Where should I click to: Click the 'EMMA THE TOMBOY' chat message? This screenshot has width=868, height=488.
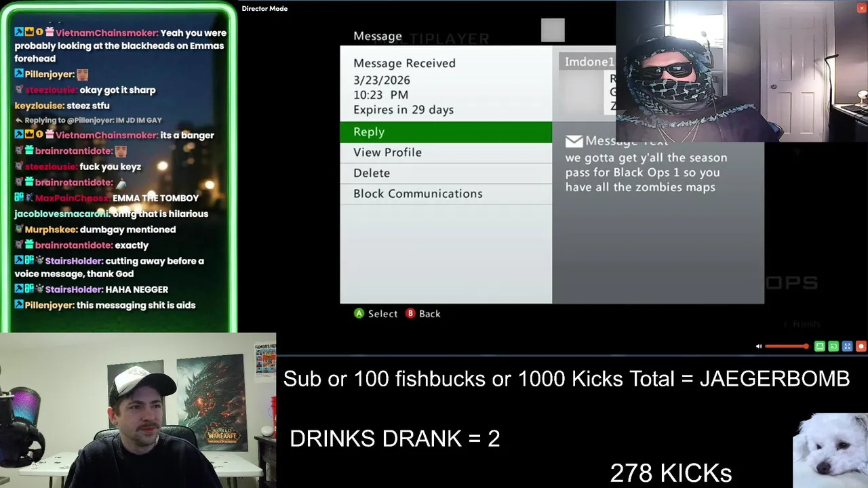156,199
